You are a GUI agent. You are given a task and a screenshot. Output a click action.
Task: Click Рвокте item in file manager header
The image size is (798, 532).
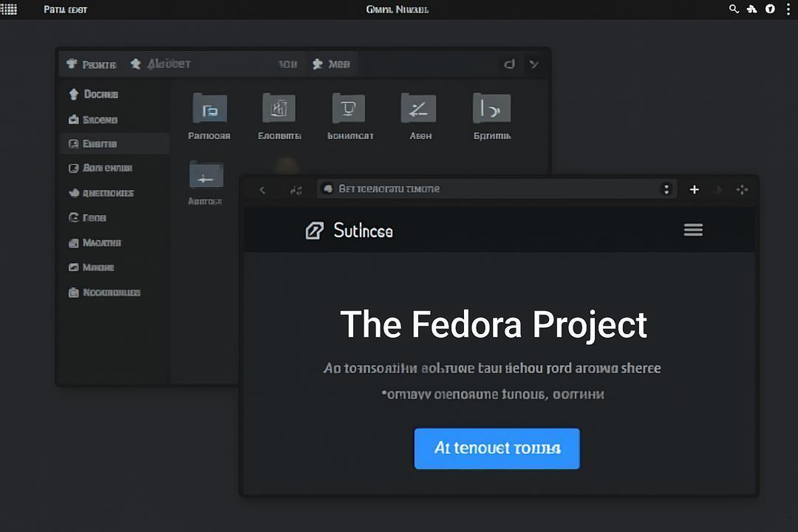click(92, 64)
